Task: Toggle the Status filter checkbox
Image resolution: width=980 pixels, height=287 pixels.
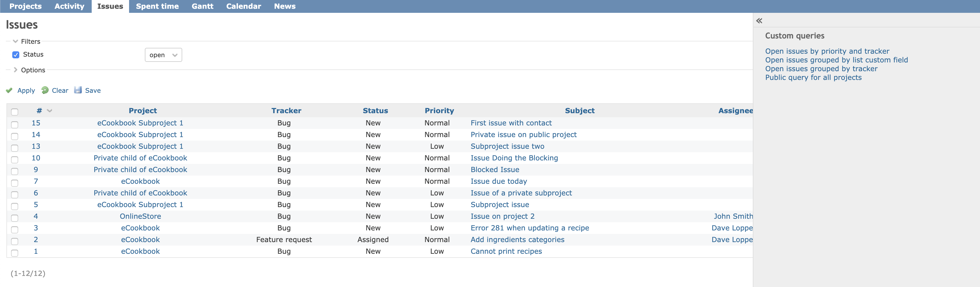Action: (15, 55)
